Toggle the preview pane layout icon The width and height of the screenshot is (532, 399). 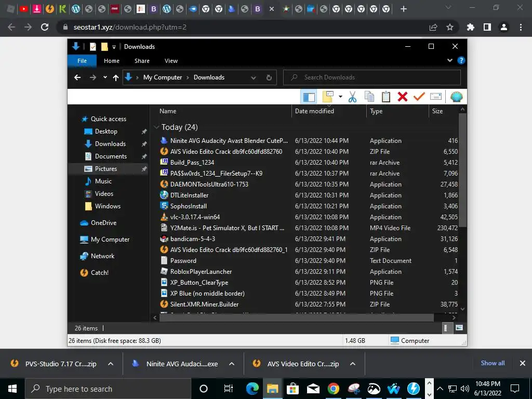(x=309, y=97)
